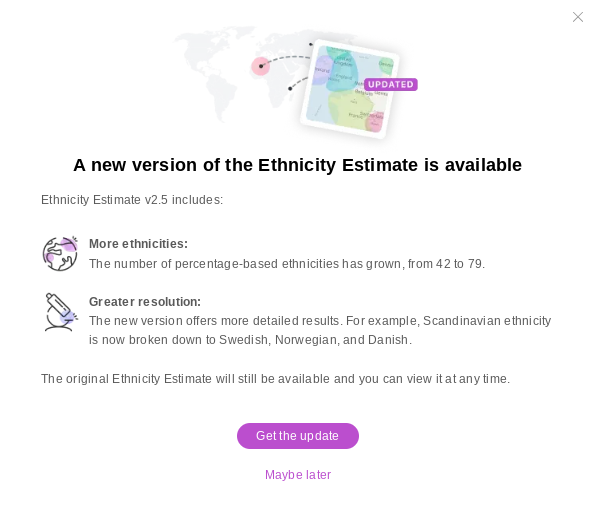Click the Ethnicity Estimate v2.5 includes text
Image resolution: width=596 pixels, height=519 pixels.
(132, 200)
